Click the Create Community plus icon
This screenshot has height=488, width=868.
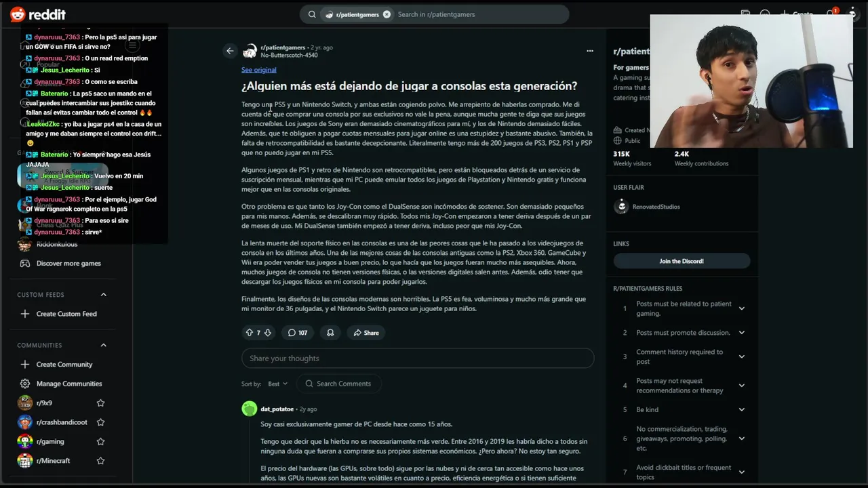coord(25,365)
